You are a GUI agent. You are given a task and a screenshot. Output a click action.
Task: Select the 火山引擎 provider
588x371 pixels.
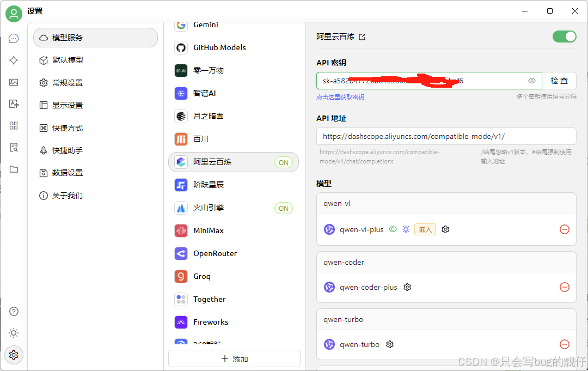click(x=234, y=208)
